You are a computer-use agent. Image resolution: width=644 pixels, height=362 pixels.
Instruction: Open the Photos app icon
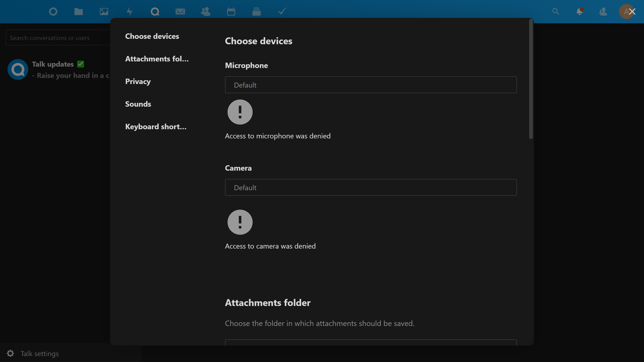(x=104, y=12)
